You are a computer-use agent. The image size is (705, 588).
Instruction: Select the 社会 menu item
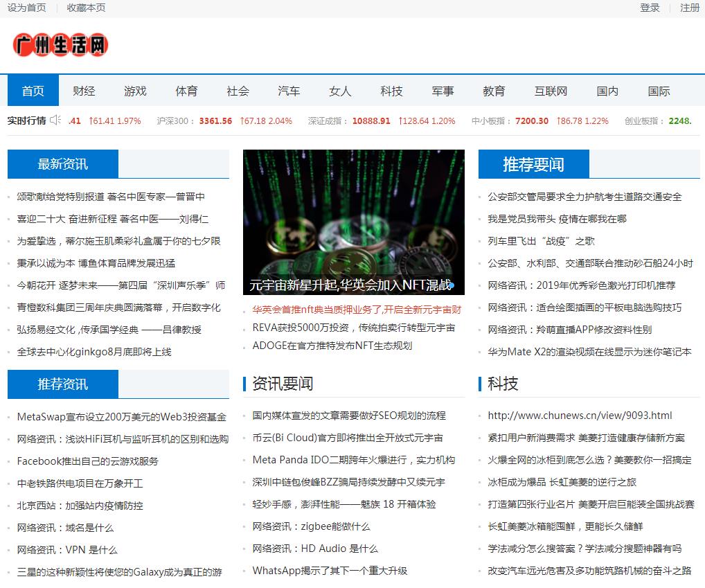coord(238,91)
